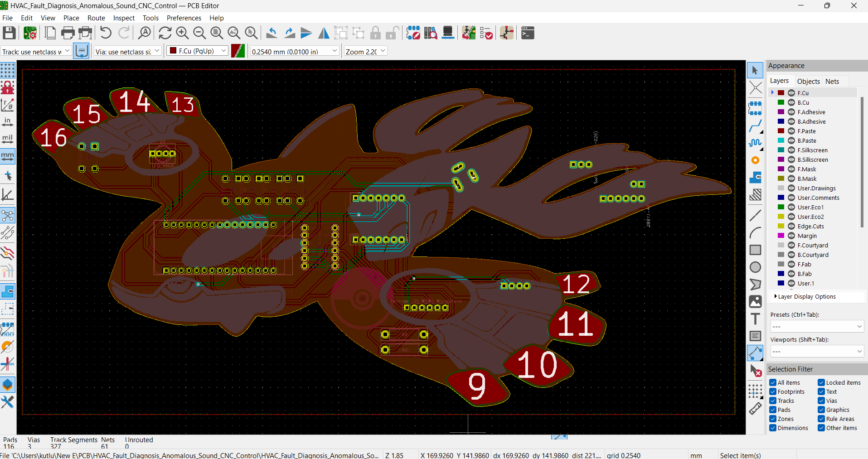Click the F.Cu layer color swatch
This screenshot has height=459, width=868.
781,92
